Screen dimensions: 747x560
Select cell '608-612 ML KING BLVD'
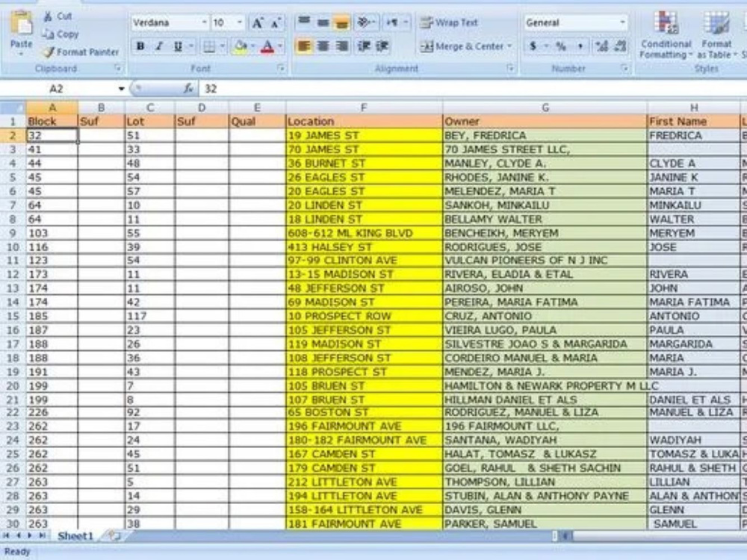(364, 233)
